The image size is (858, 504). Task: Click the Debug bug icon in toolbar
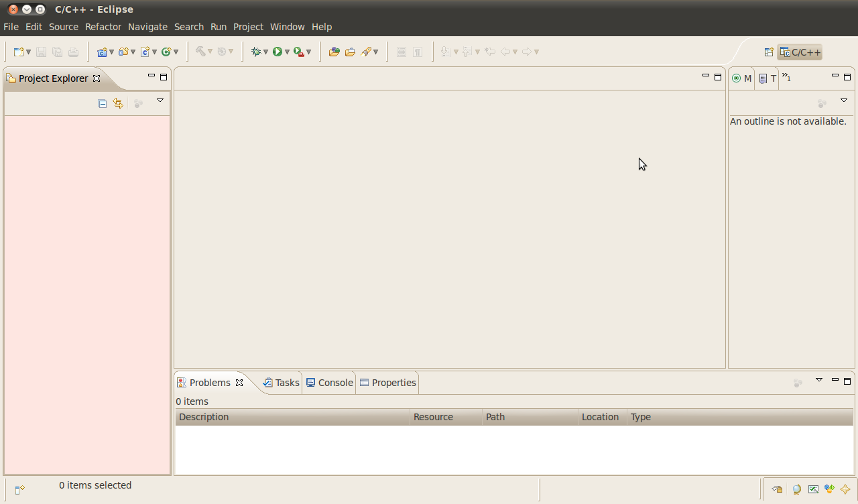(255, 52)
